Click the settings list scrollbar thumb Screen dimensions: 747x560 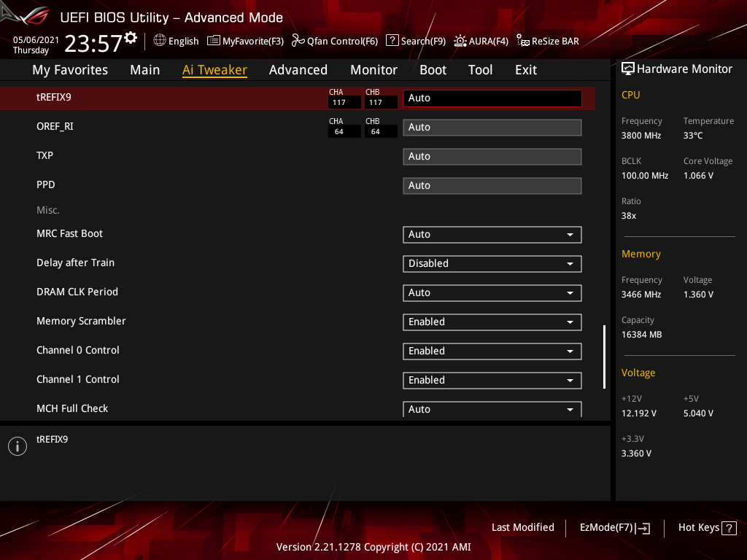pos(604,357)
